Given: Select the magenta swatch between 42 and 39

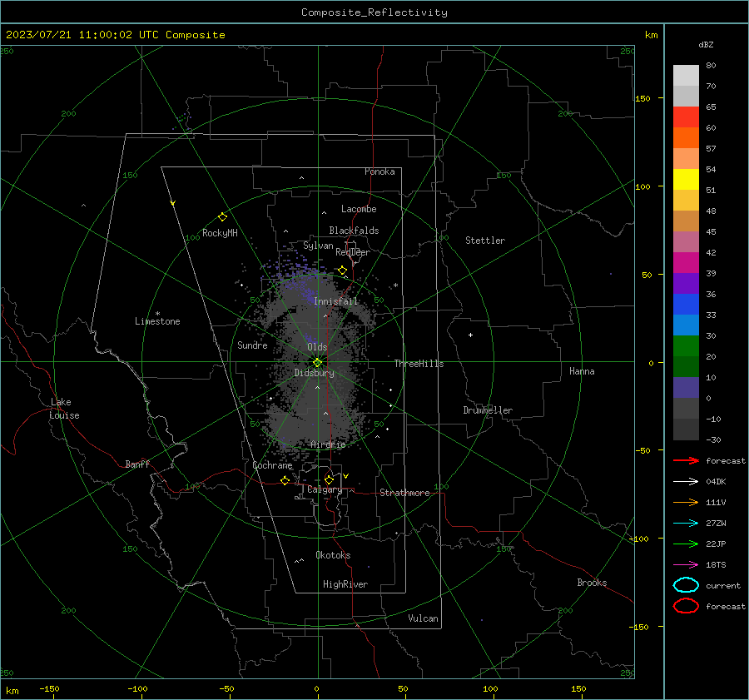Looking at the screenshot, I should coord(686,263).
